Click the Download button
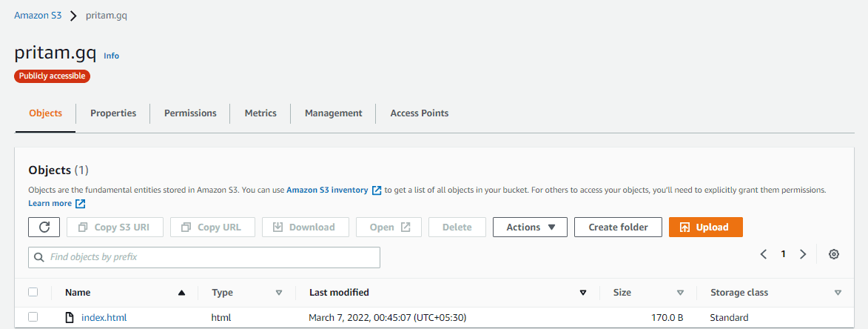Viewport: 868px width, 329px height. (306, 227)
